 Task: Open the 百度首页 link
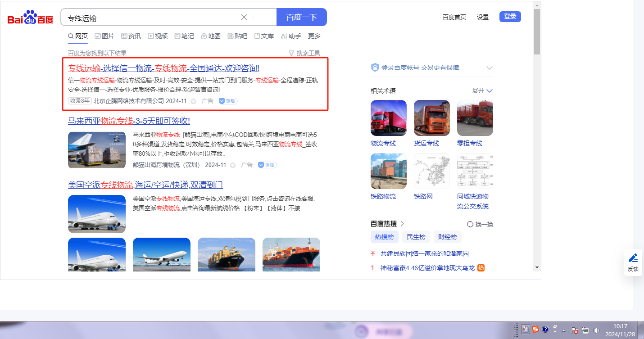(x=454, y=17)
